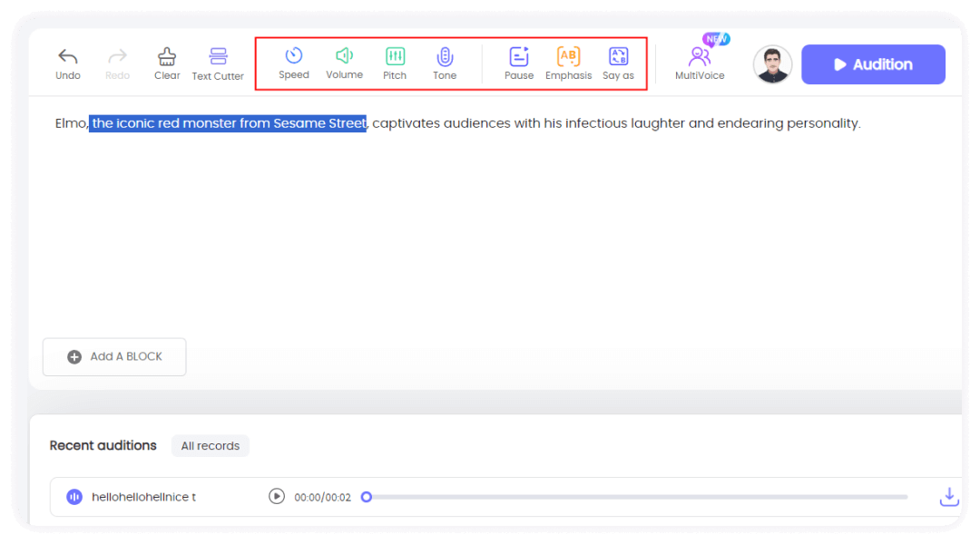This screenshot has height=544, width=980.
Task: Open the All records tab
Action: tap(211, 446)
